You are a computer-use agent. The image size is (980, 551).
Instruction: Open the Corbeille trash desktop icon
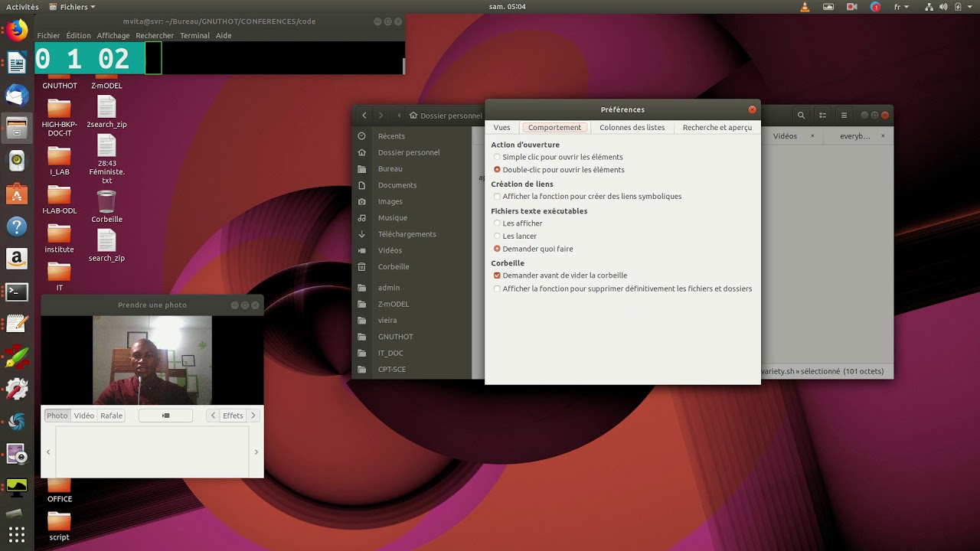pyautogui.click(x=106, y=202)
